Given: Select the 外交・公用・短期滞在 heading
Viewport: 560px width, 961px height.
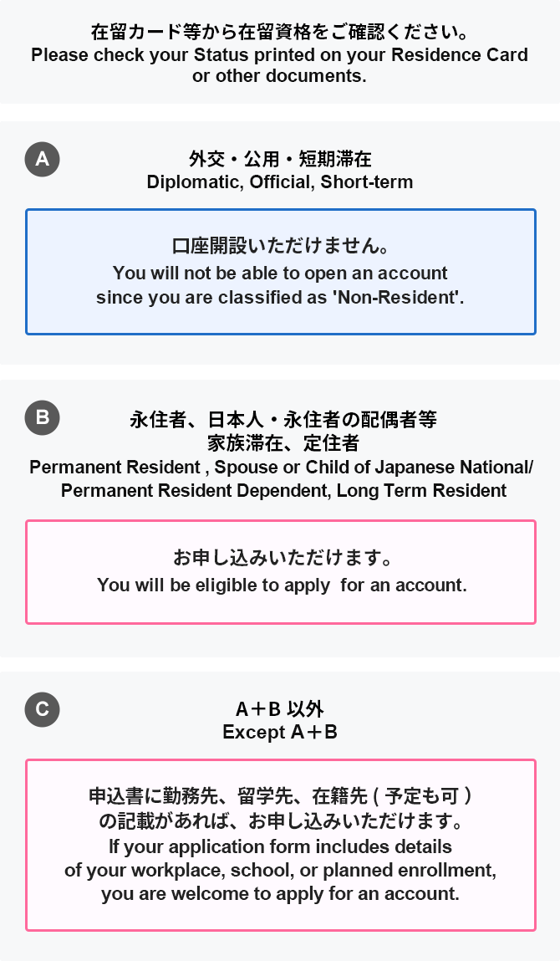Looking at the screenshot, I should pos(279,159).
